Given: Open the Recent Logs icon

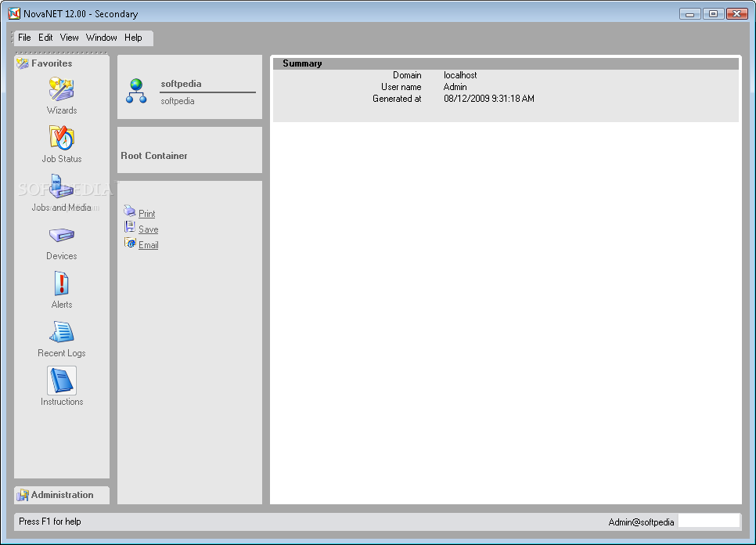Looking at the screenshot, I should click(x=61, y=332).
